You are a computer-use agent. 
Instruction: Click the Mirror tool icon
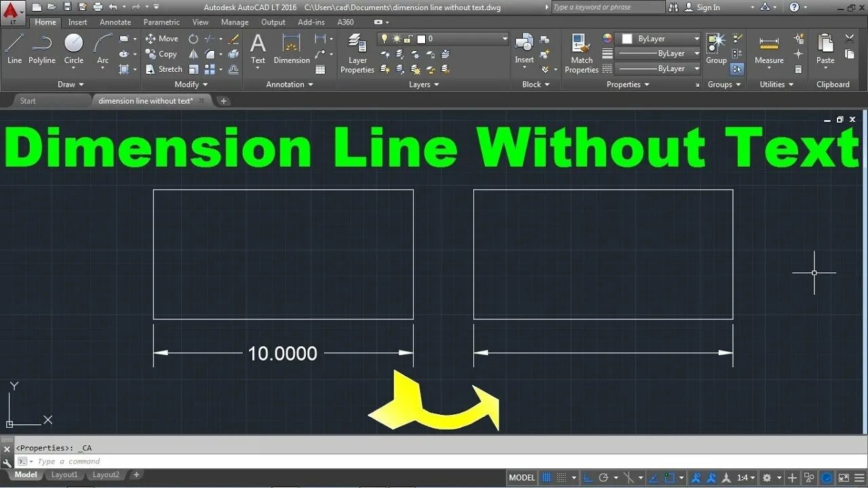pos(193,54)
